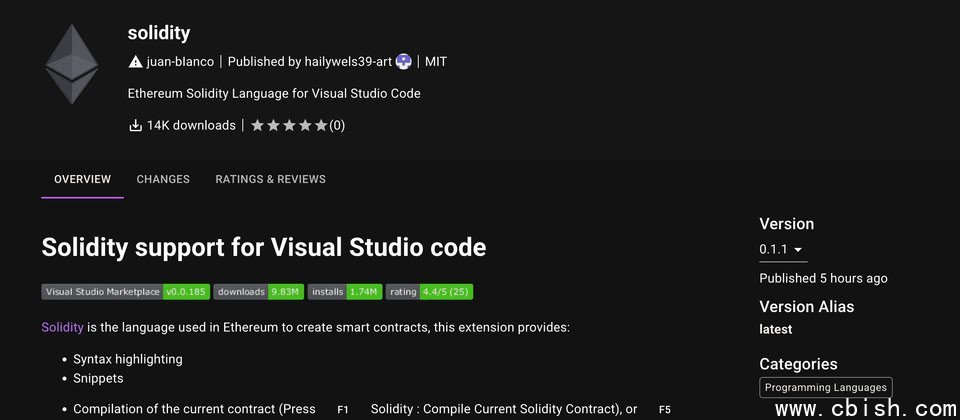
Task: Follow the purple Solidity link in description
Action: click(x=62, y=327)
